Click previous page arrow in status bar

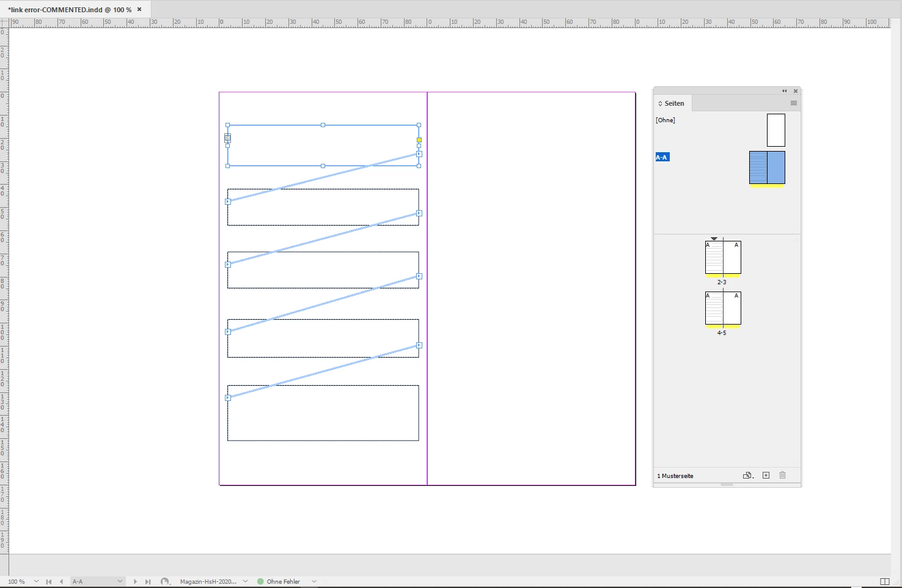click(61, 581)
